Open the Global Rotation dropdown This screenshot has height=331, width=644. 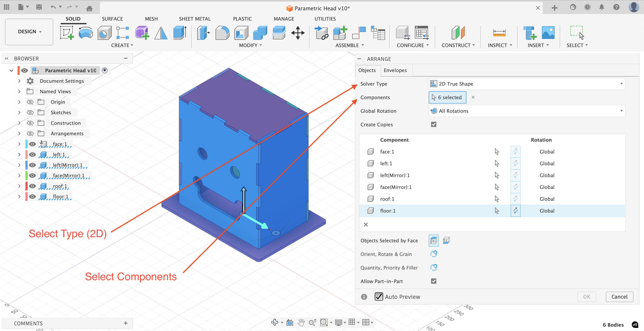point(527,111)
